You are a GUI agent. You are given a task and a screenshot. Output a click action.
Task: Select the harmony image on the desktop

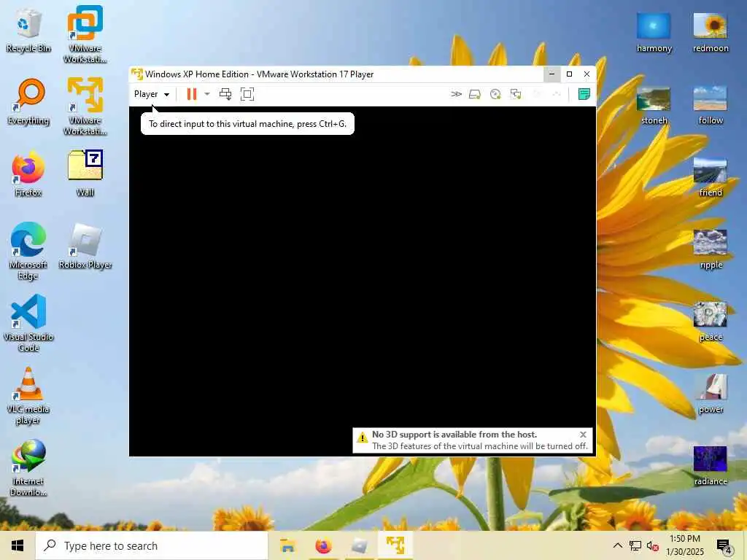[x=654, y=32]
